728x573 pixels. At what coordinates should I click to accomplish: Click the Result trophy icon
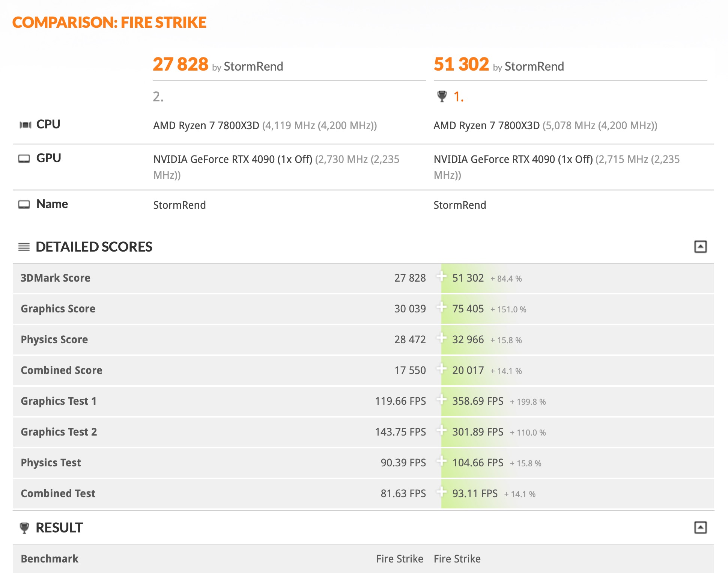[x=24, y=528]
